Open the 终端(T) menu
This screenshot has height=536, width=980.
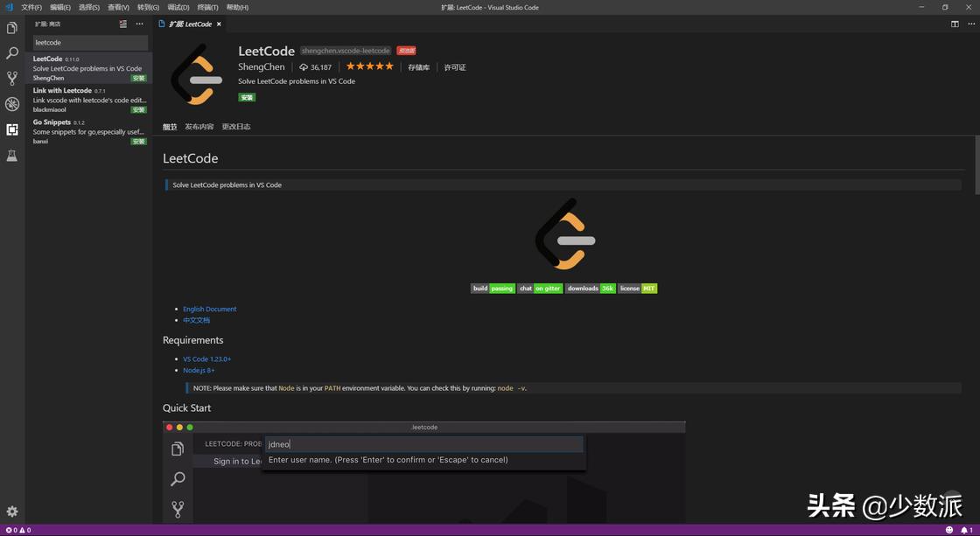point(207,7)
